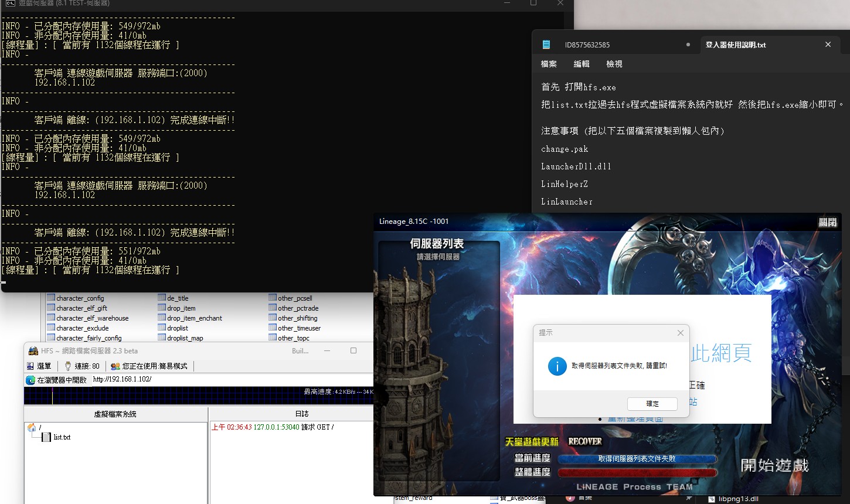Click the de_title table icon
Viewport: 850px width, 504px height.
[162, 298]
